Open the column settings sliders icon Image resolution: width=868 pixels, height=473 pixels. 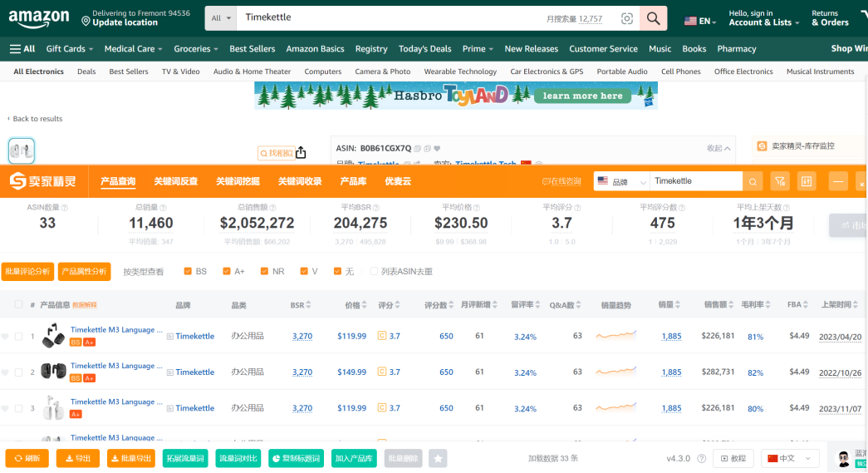pos(807,181)
